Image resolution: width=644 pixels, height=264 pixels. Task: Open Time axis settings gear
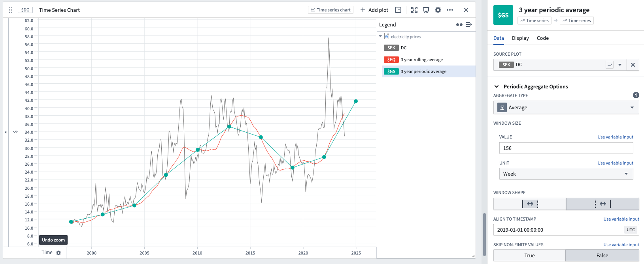click(x=59, y=253)
